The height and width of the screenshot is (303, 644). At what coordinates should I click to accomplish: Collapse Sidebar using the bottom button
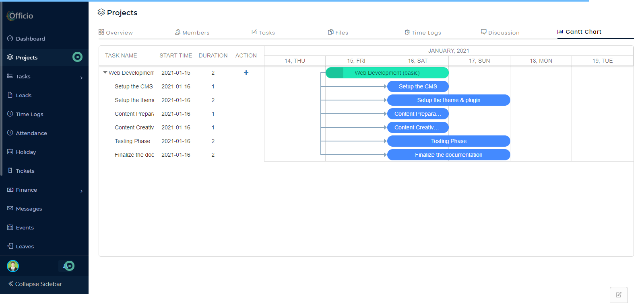coord(35,284)
